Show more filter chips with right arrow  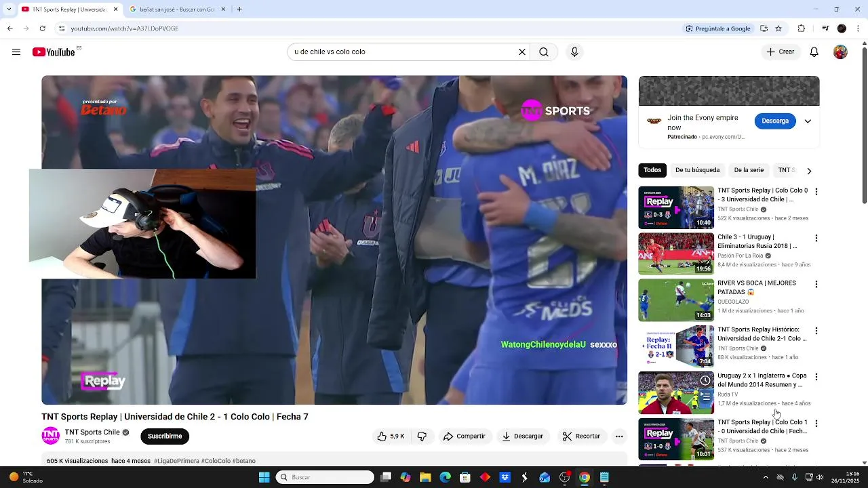(808, 171)
